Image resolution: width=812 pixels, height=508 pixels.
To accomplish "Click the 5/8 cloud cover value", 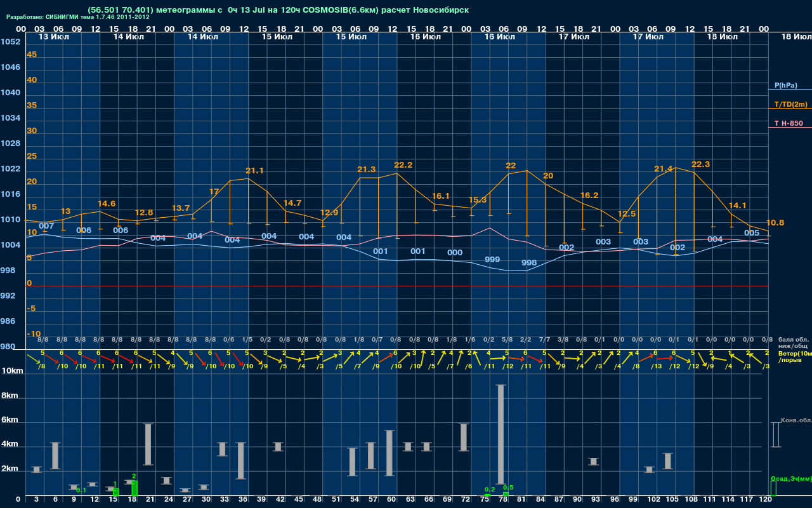I will tap(507, 340).
